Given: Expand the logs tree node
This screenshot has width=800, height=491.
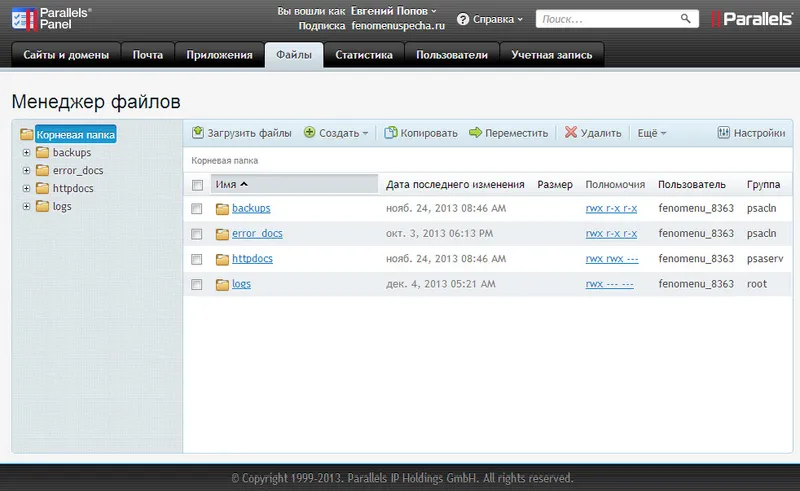Looking at the screenshot, I should coord(27,206).
